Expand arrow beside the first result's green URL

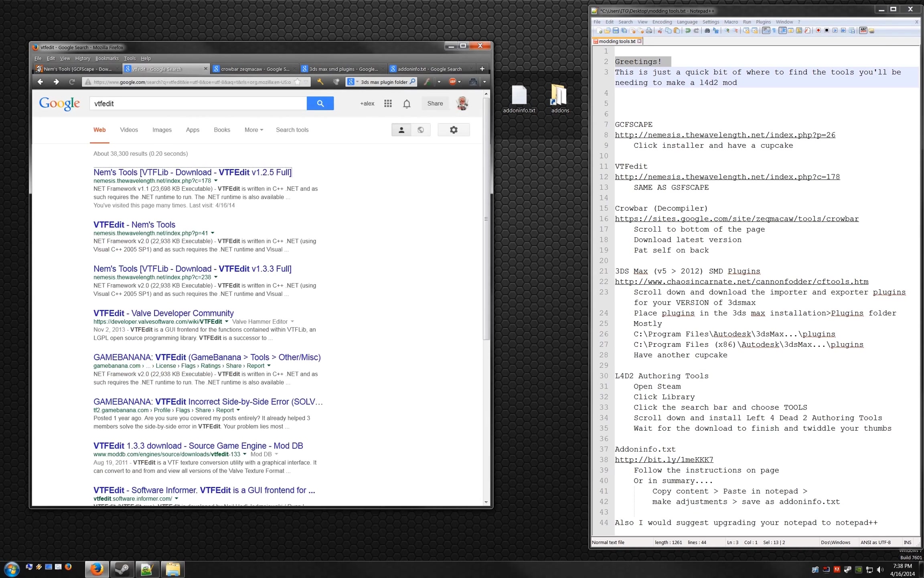pyautogui.click(x=216, y=181)
